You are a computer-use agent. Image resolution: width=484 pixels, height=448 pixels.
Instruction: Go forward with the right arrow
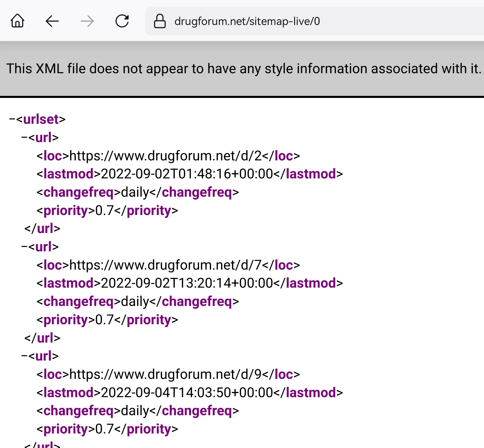[87, 21]
